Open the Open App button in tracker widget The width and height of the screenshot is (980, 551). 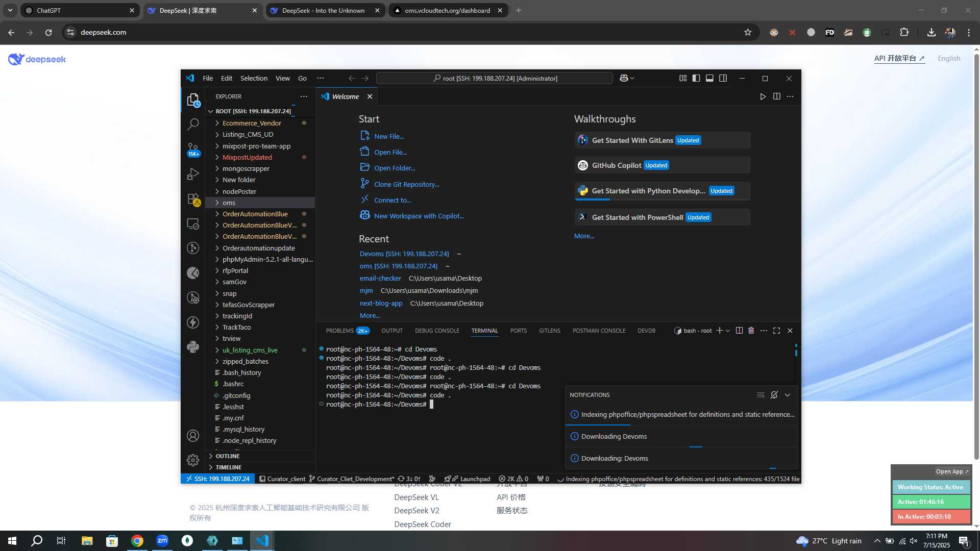pos(952,471)
